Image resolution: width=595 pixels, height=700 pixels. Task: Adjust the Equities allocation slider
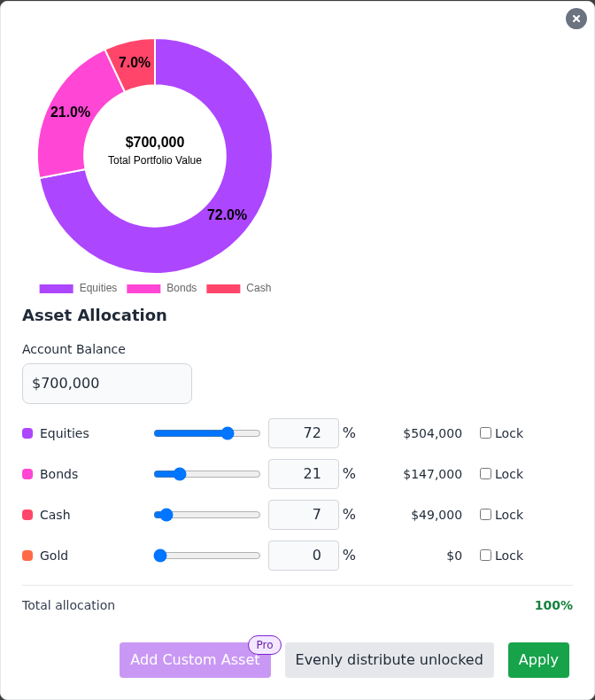click(207, 433)
